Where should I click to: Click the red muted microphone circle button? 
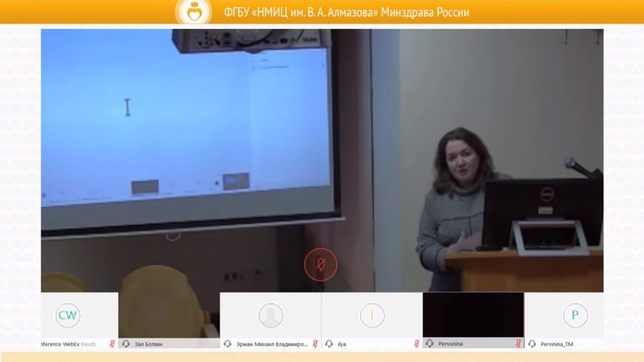[320, 265]
